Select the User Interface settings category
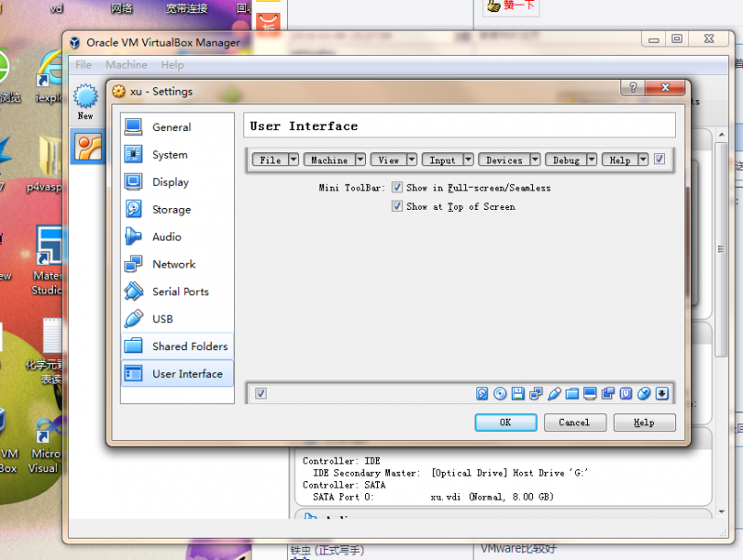The image size is (743, 560). pos(177,374)
